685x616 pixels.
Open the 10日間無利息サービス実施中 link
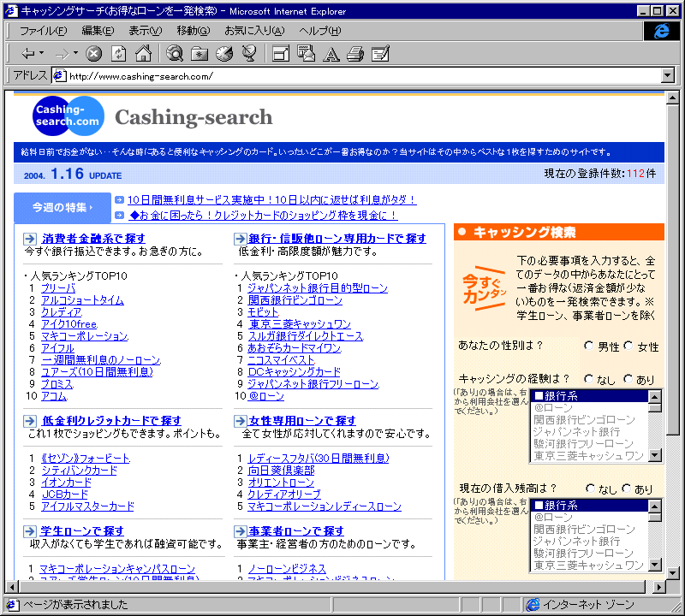point(271,200)
